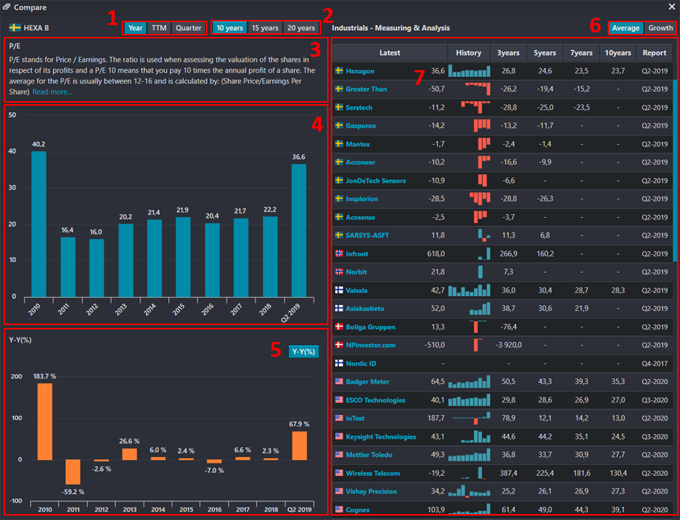The height and width of the screenshot is (520, 680).
Task: Select the 10 years range
Action: pyautogui.click(x=229, y=28)
